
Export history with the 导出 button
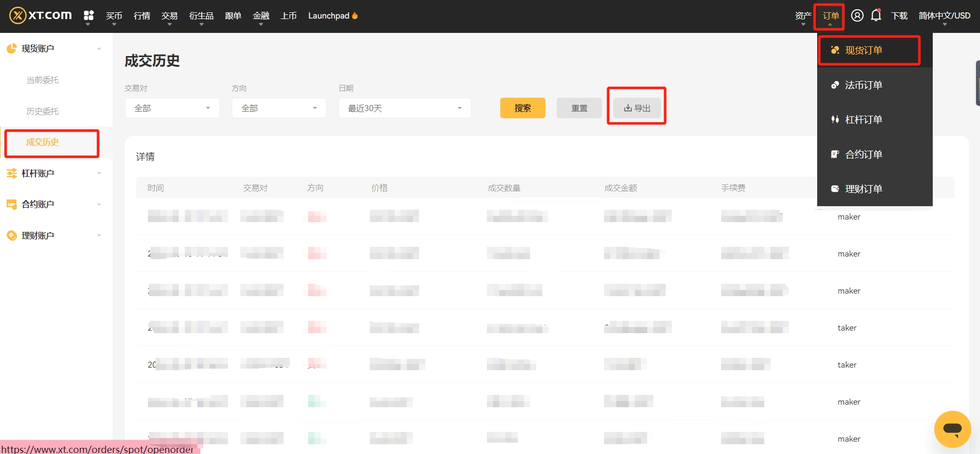pyautogui.click(x=637, y=108)
